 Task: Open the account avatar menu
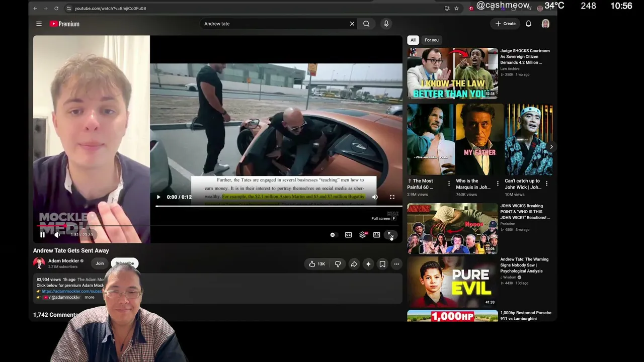545,24
